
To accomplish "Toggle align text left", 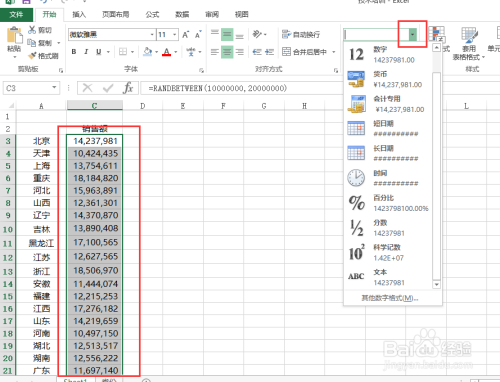I will (x=215, y=52).
